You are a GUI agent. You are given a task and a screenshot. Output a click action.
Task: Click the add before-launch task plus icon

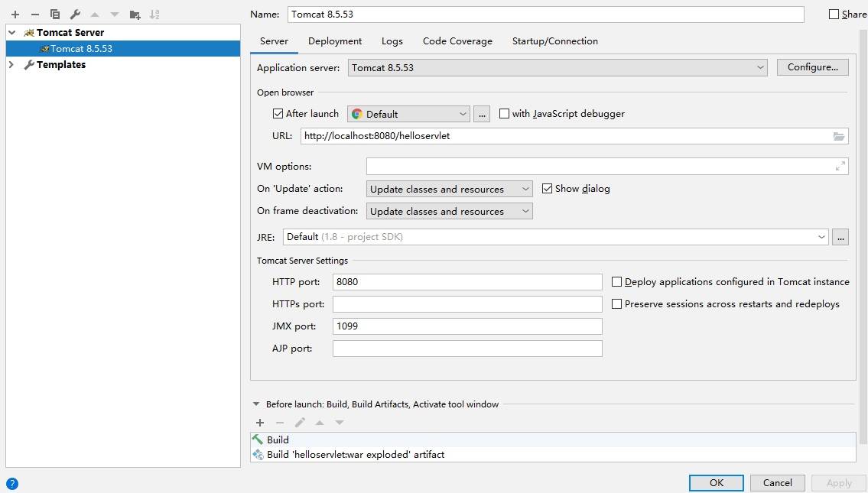(260, 423)
